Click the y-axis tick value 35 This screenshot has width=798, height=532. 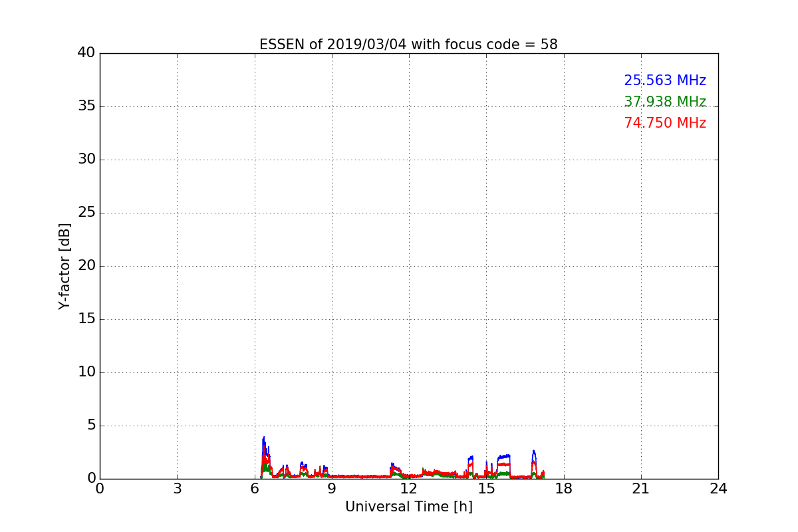tap(86, 106)
